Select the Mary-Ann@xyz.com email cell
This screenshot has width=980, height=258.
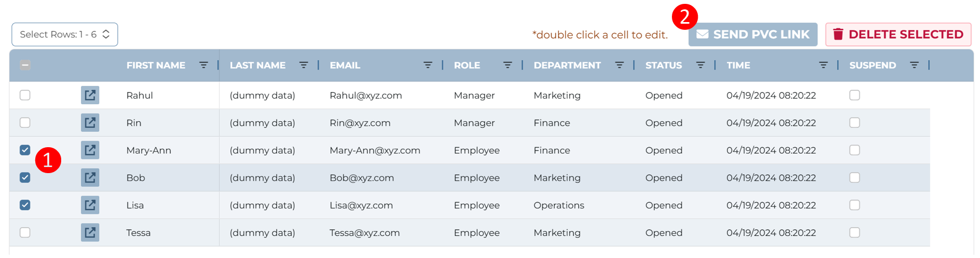(375, 150)
